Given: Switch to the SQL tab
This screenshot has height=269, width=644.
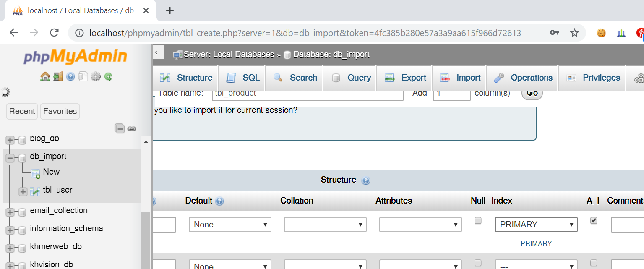Looking at the screenshot, I should point(242,78).
